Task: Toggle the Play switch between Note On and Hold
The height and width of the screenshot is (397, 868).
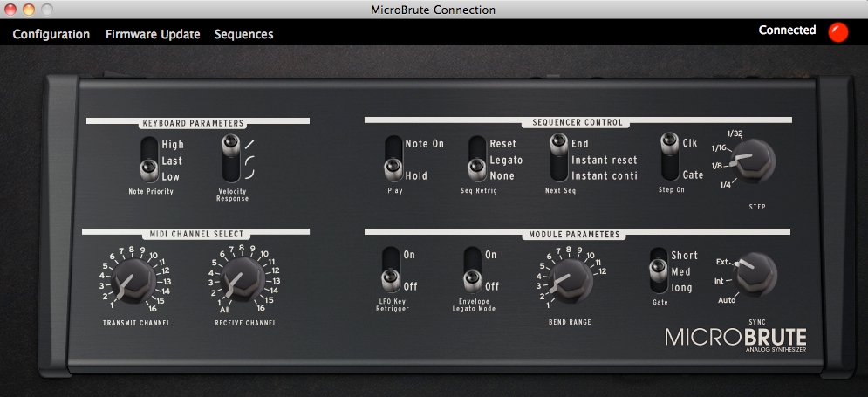Action: (393, 158)
